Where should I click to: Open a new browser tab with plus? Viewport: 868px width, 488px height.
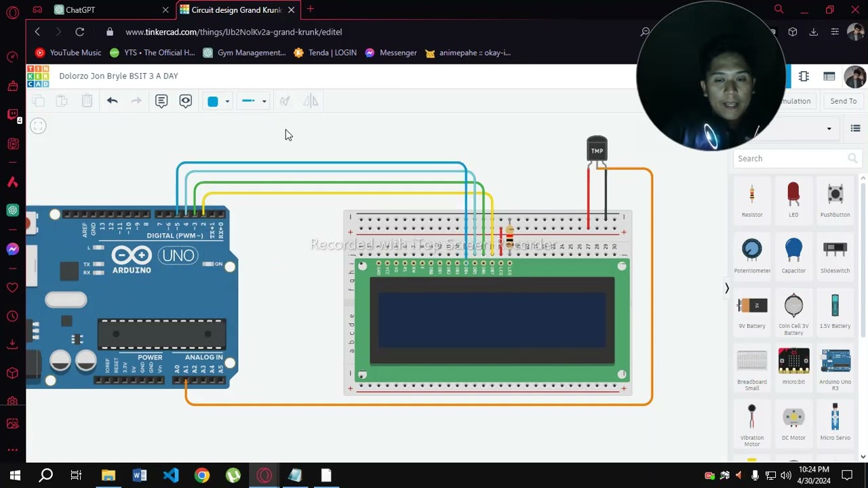(310, 9)
